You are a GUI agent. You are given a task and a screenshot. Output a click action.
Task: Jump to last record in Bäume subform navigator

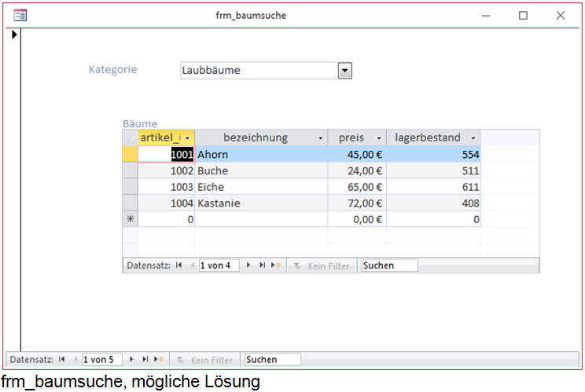pos(262,266)
